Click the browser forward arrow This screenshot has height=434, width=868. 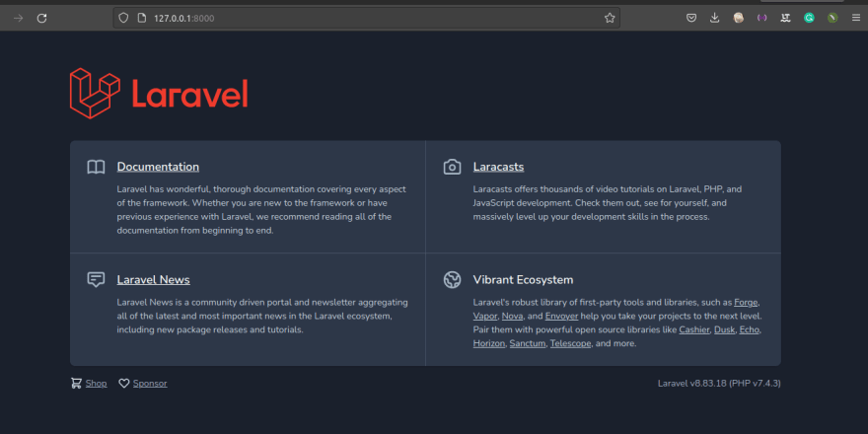point(19,19)
